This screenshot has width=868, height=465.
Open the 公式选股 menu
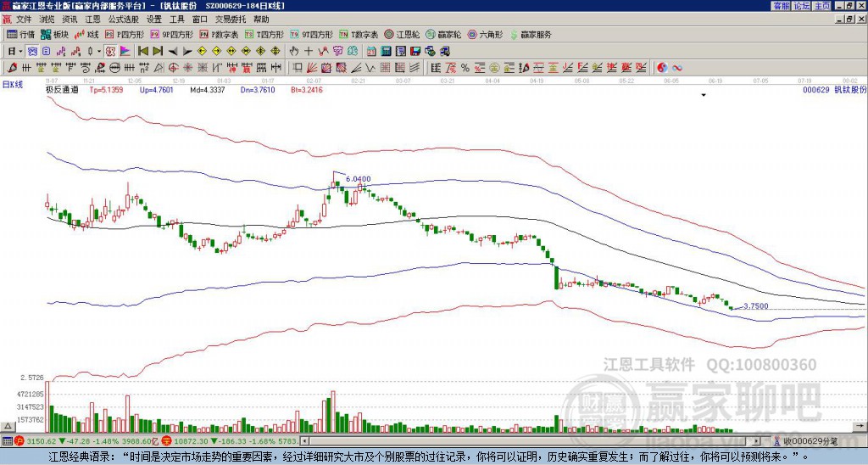124,20
